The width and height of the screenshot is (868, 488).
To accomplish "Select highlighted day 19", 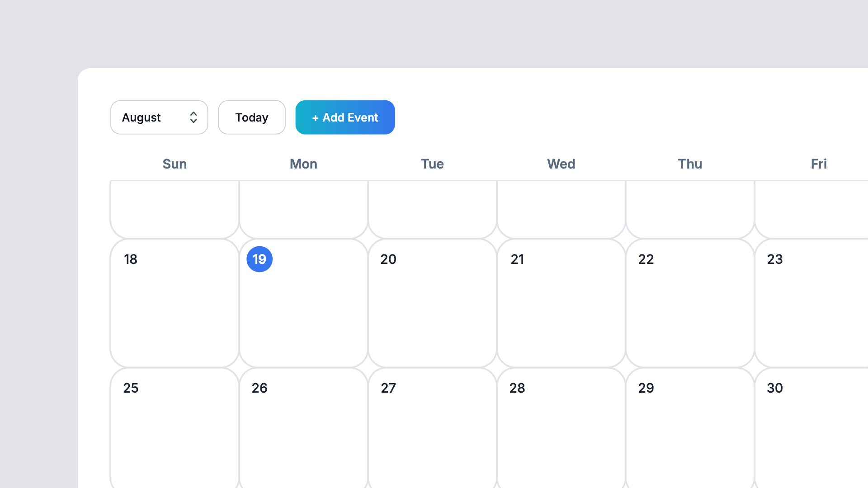I will click(x=259, y=259).
